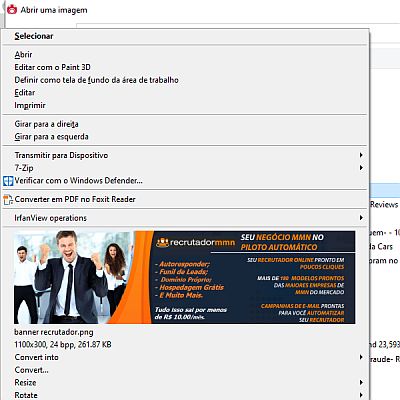The image size is (400, 400).
Task: Select Girar para a esquerda
Action: coord(51,137)
